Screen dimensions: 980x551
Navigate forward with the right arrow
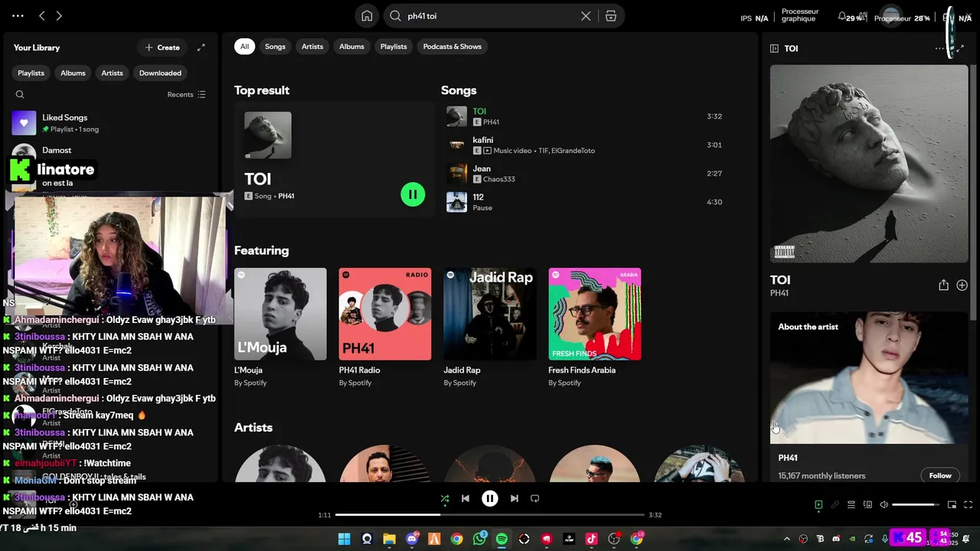point(59,15)
